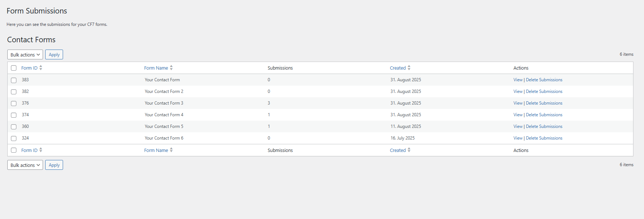View submissions for Your Contact Form 3
Image resolution: width=644 pixels, height=219 pixels.
(518, 103)
